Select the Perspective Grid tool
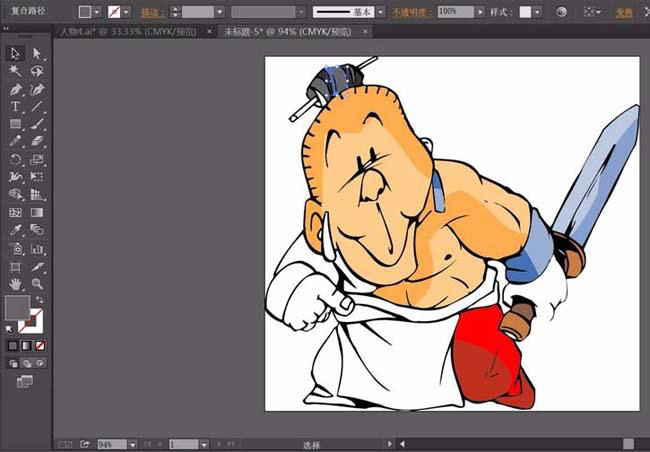 pyautogui.click(x=37, y=194)
